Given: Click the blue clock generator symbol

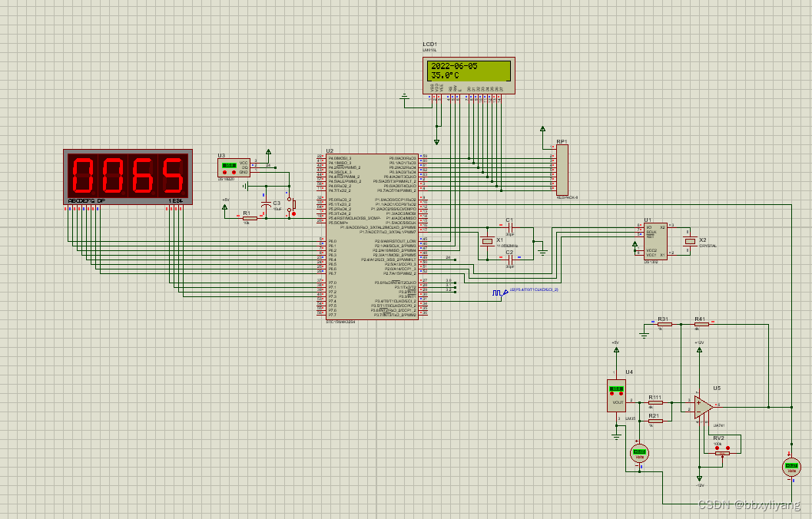Looking at the screenshot, I should coord(499,293).
